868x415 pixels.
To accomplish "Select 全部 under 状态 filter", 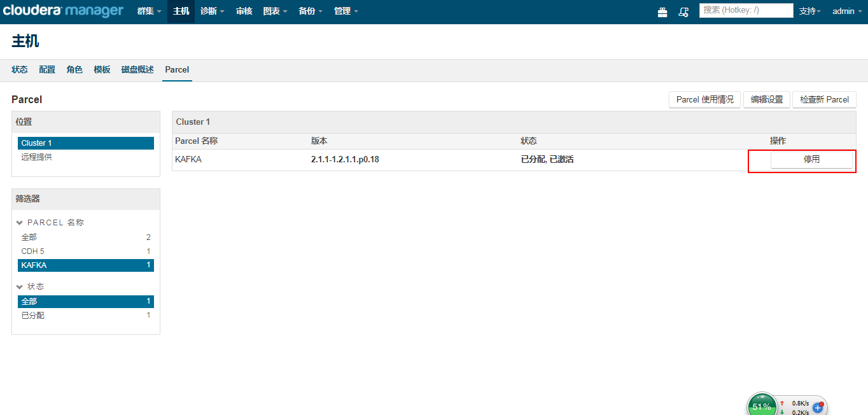I will [86, 302].
